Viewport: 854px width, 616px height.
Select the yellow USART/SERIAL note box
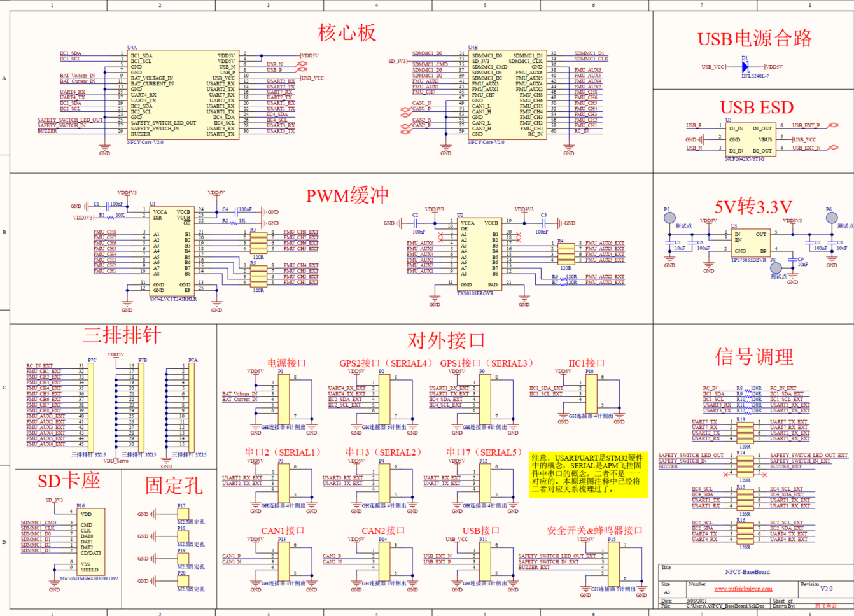point(589,476)
